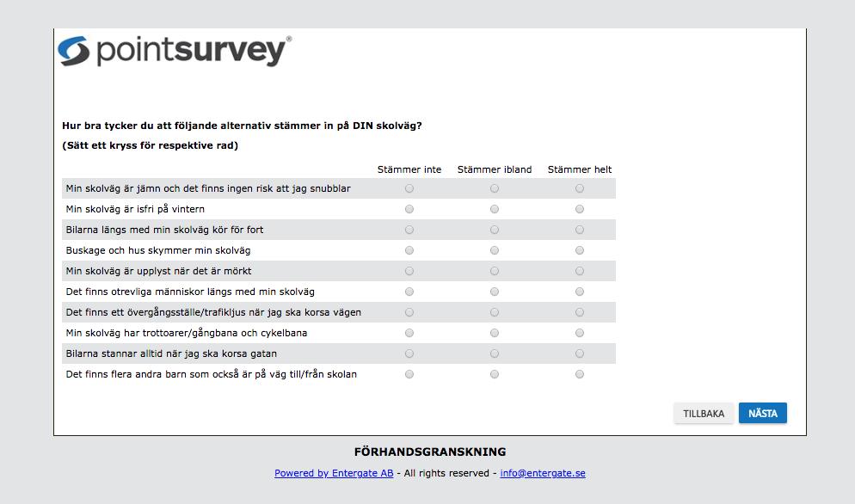Choose 'Stämmer inte' for isfri på vintern
Image resolution: width=855 pixels, height=504 pixels.
(x=409, y=209)
